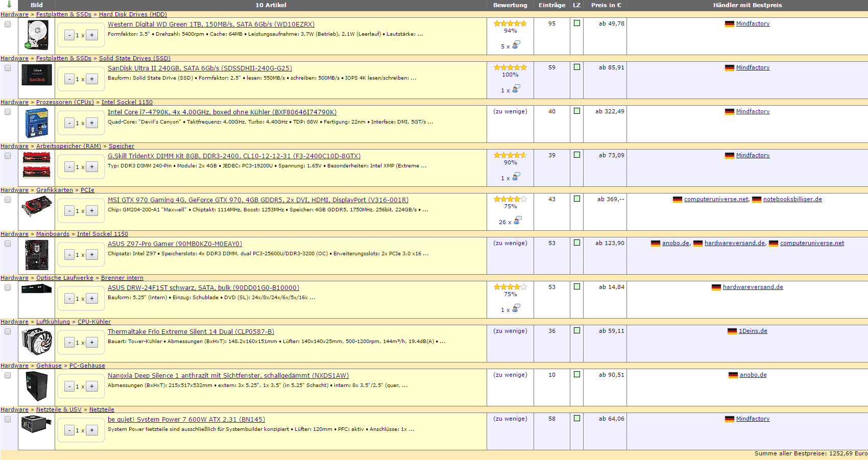
Task: Visit the computeruniverse.net link for MSI GTX 970
Action: coord(716,199)
